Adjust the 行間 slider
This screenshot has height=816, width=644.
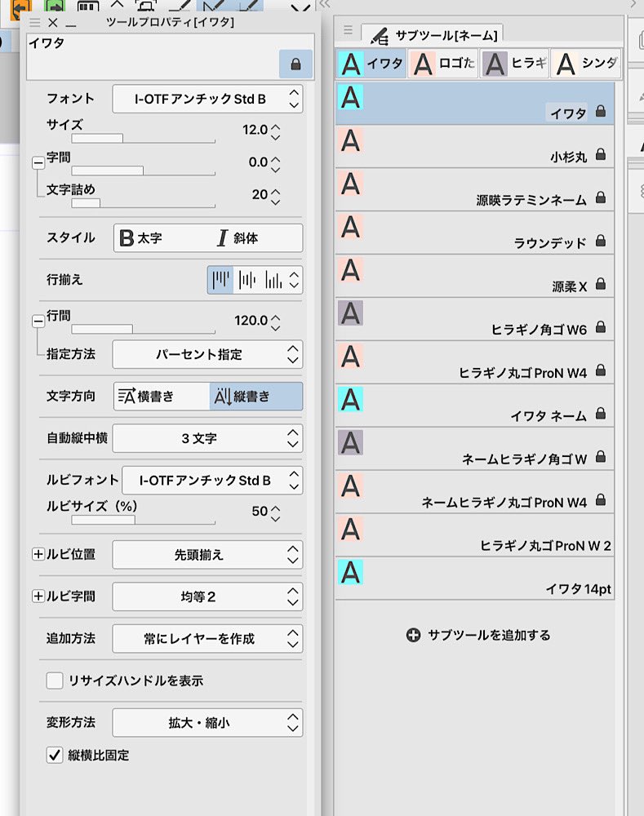[x=143, y=329]
